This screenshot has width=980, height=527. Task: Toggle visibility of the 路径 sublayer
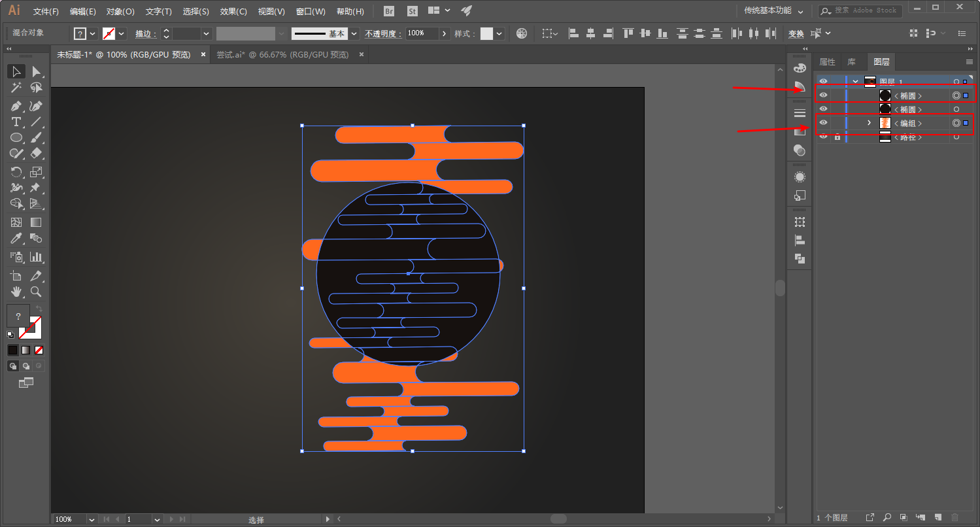[823, 137]
